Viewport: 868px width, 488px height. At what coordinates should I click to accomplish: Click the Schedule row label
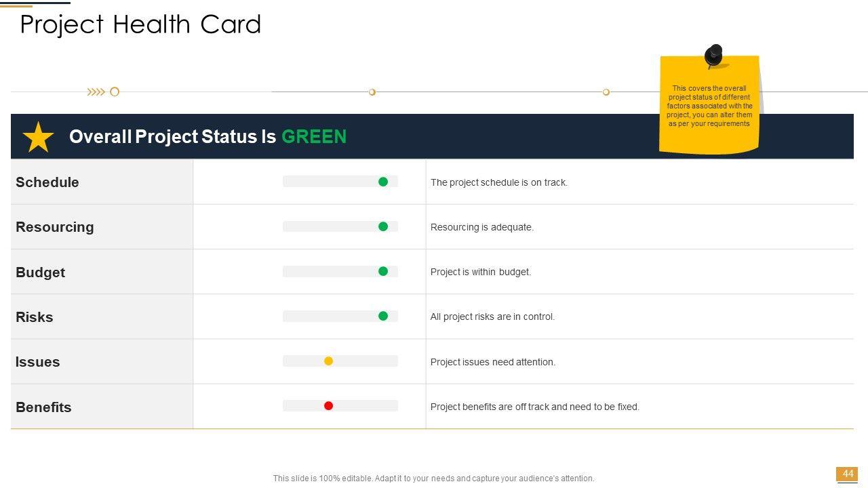point(47,182)
